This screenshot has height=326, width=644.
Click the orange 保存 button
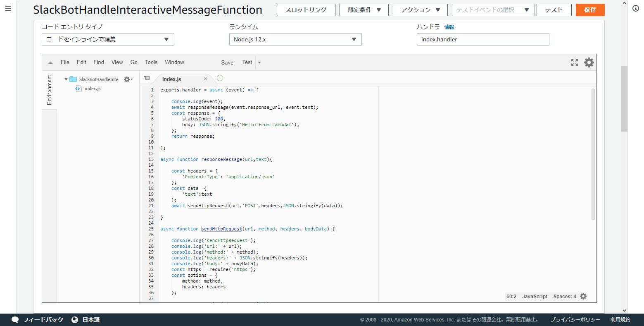coord(590,10)
